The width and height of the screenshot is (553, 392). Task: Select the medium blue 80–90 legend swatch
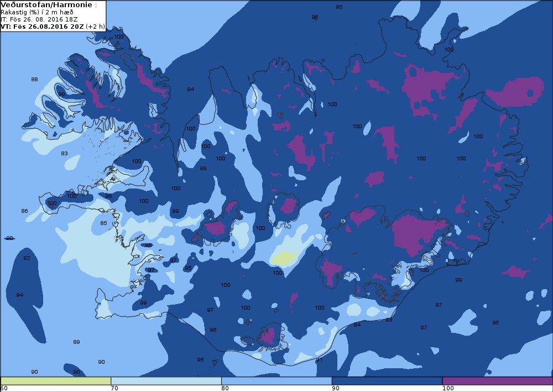(x=276, y=381)
